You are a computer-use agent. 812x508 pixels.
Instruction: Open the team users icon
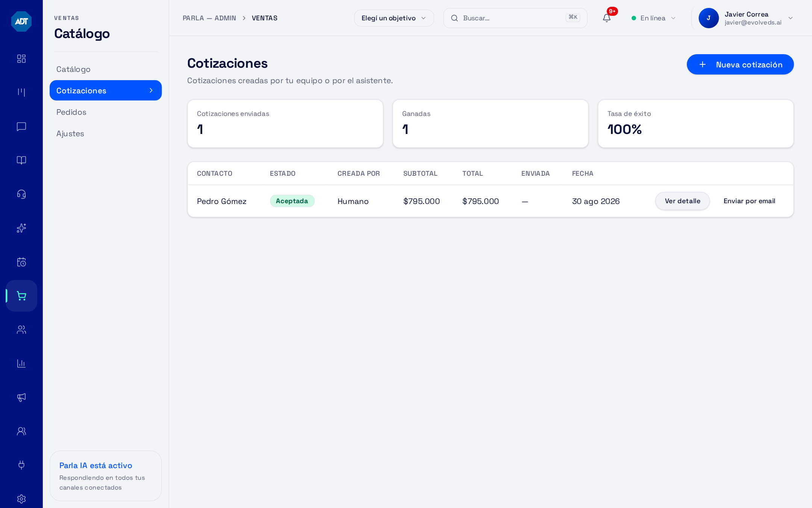point(21,431)
